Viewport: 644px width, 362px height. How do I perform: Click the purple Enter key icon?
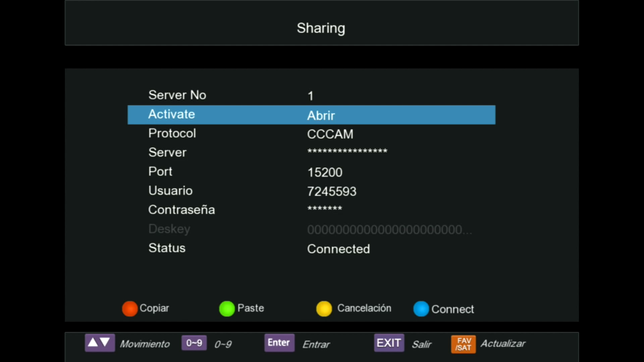pyautogui.click(x=279, y=343)
